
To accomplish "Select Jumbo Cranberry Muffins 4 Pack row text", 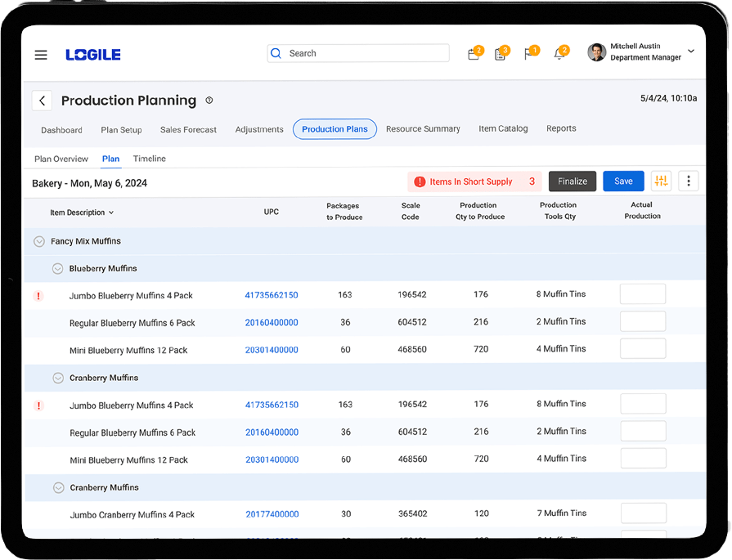I will click(132, 515).
